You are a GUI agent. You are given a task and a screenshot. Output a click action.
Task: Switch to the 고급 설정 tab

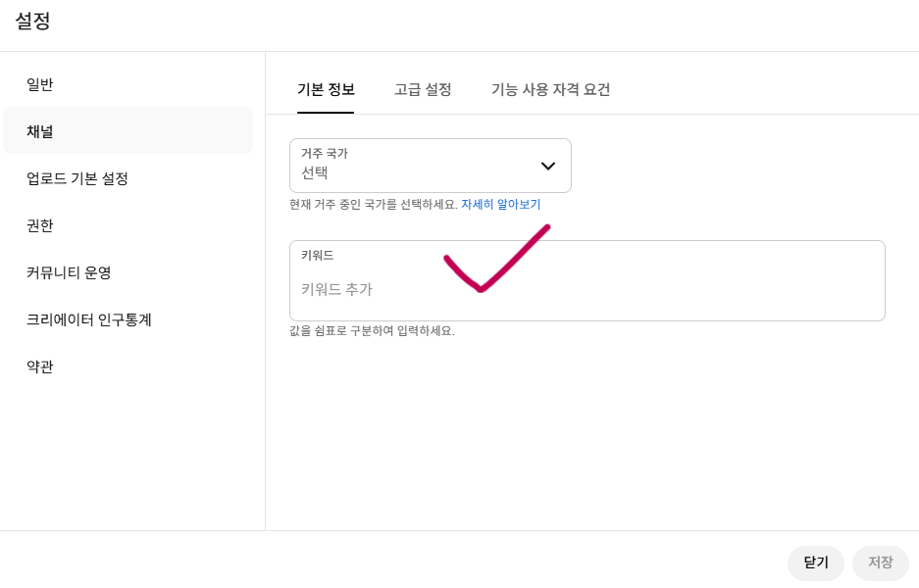click(423, 89)
